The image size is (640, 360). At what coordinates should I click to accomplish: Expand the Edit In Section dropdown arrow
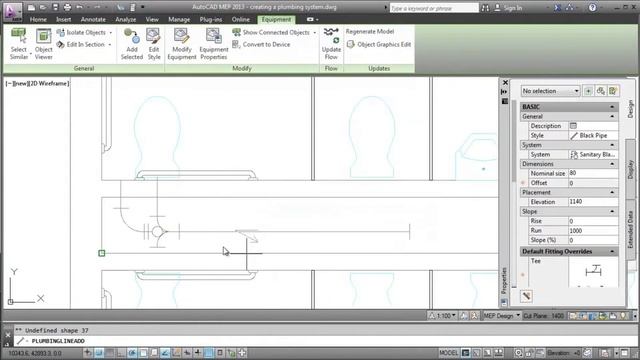coord(110,45)
